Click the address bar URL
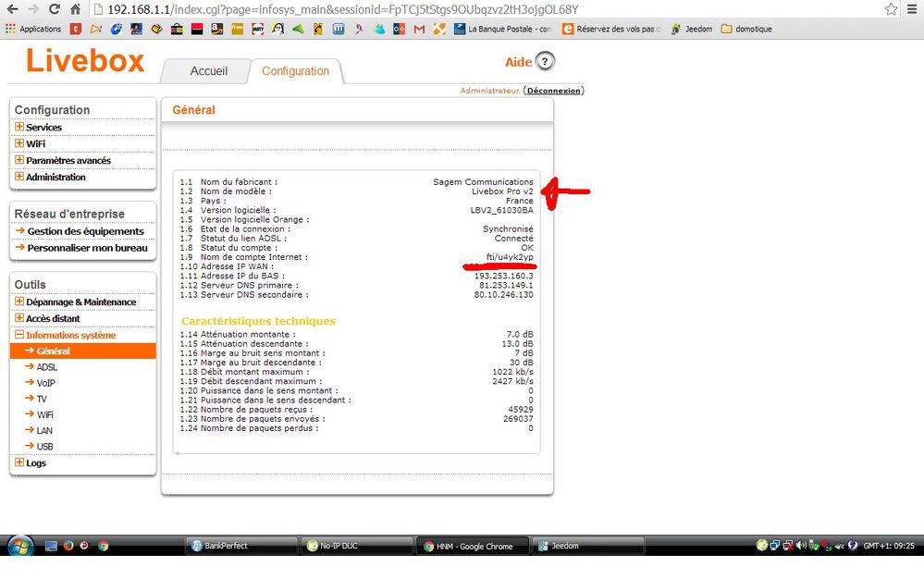 343,10
